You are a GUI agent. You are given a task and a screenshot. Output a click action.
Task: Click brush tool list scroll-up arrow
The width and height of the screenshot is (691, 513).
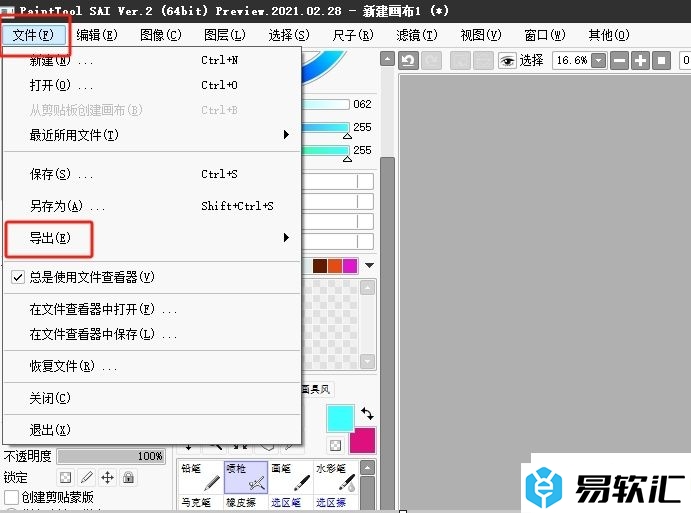coord(368,468)
